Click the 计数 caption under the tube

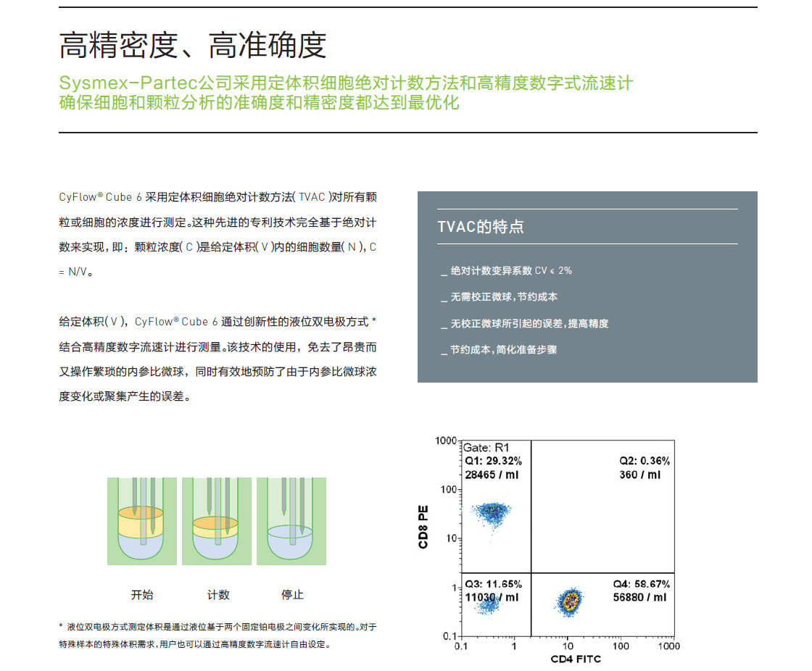(218, 595)
